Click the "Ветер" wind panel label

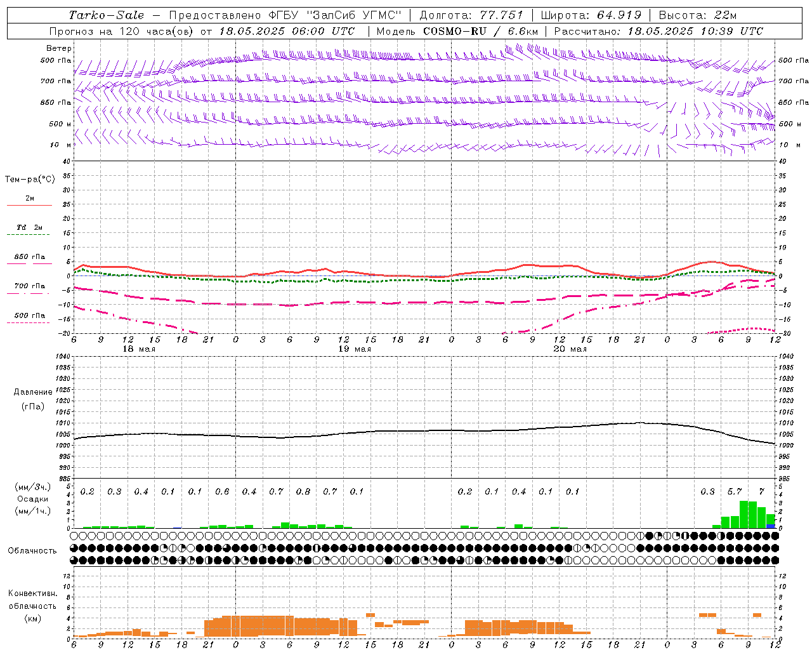(59, 48)
